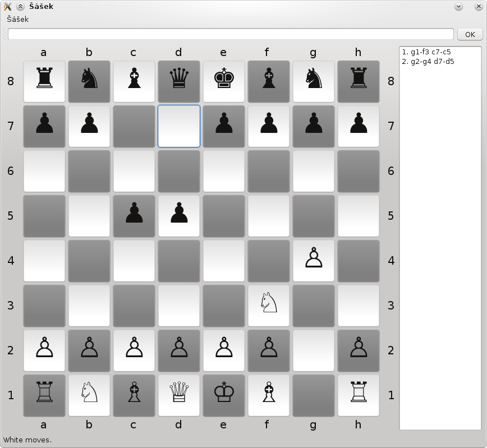The height and width of the screenshot is (448, 487).
Task: Select the black knight on b8
Action: point(89,81)
